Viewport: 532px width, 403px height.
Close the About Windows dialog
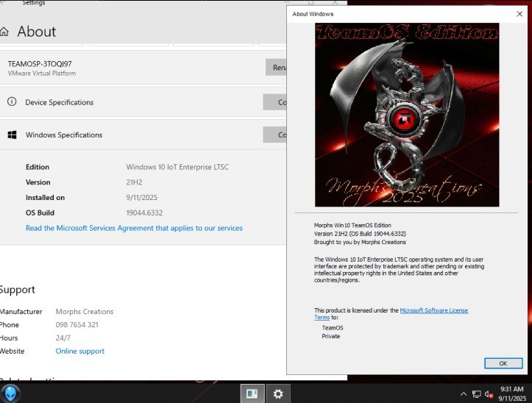coord(519,14)
